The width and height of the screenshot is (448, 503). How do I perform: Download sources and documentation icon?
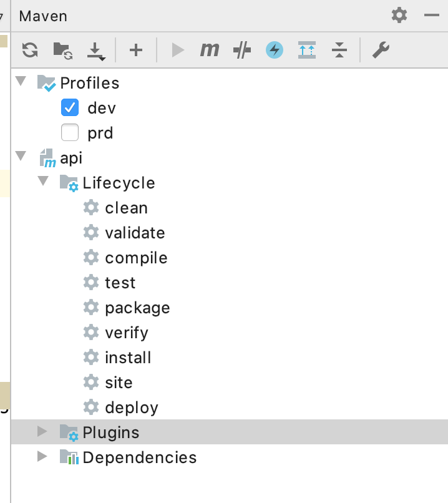tap(96, 51)
